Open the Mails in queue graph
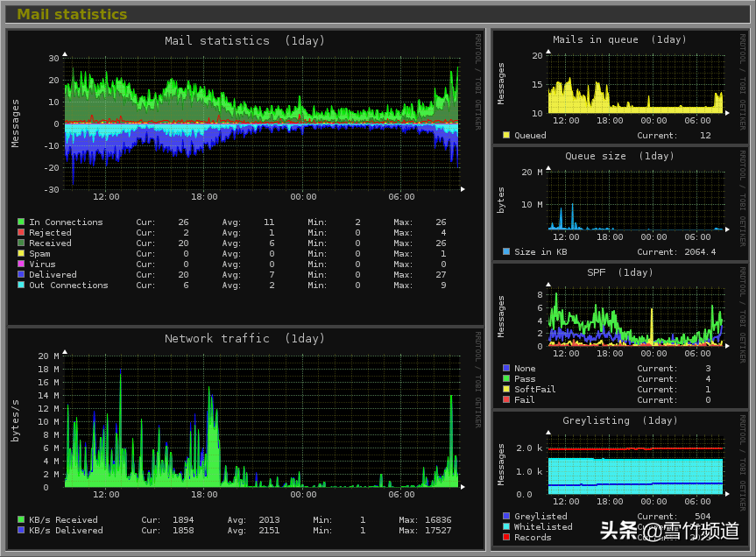The width and height of the screenshot is (756, 557). click(635, 84)
